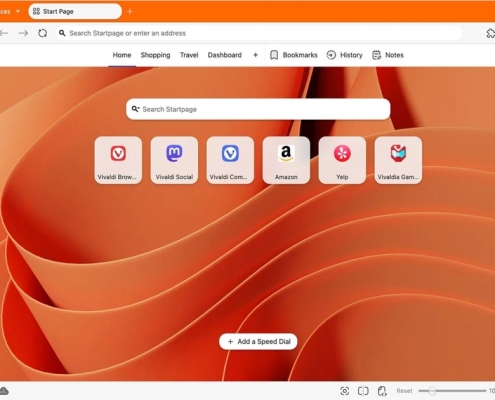Click the page zoom slider handle
Viewport: 495px width, 400px height.
tap(432, 391)
